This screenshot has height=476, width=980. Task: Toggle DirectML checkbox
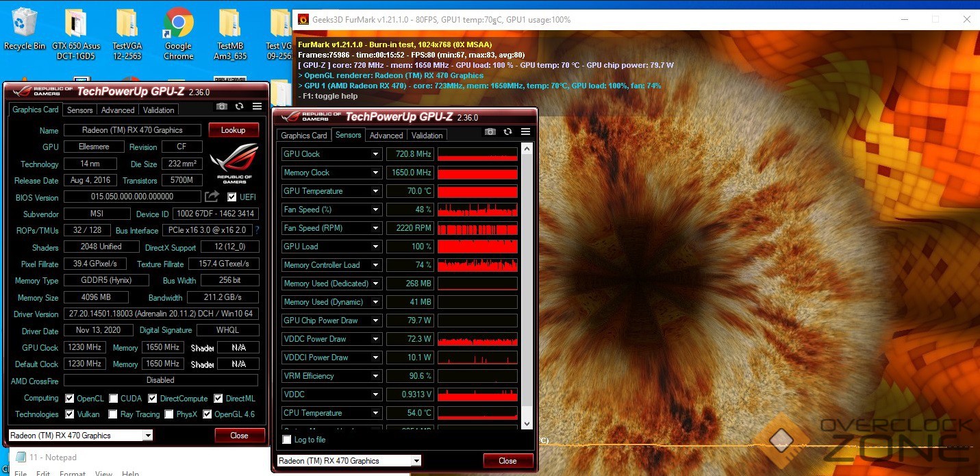coord(218,399)
